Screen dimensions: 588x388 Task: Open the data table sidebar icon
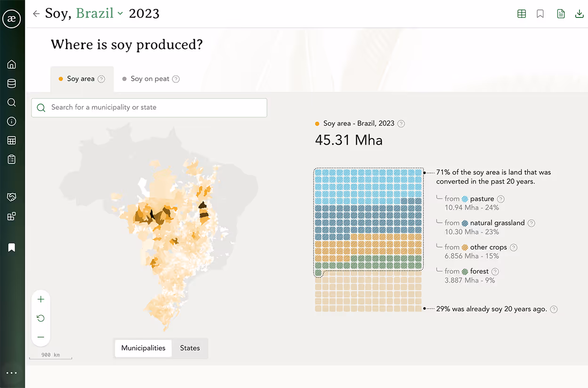[11, 140]
